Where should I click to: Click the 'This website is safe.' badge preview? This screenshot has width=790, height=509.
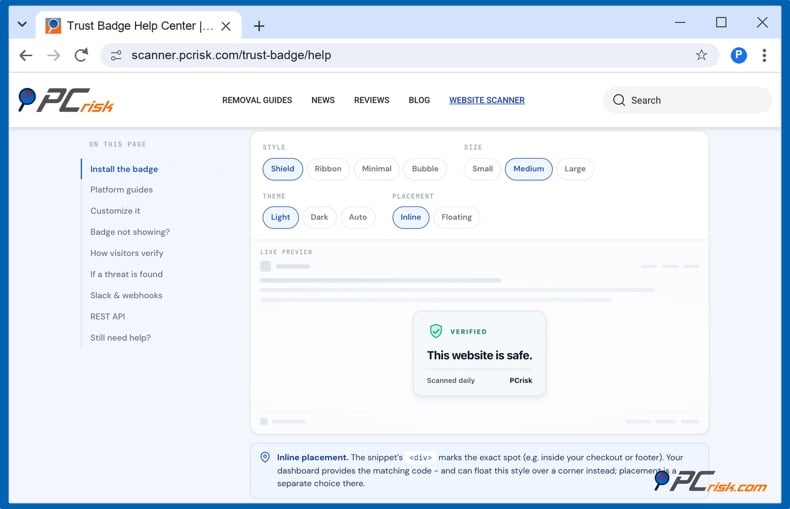click(x=480, y=355)
